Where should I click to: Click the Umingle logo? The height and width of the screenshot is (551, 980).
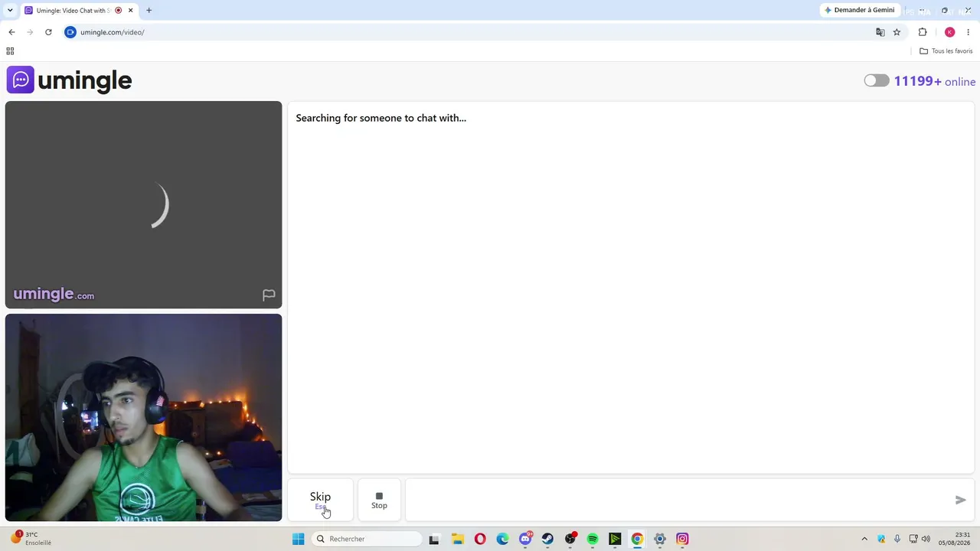tap(70, 80)
